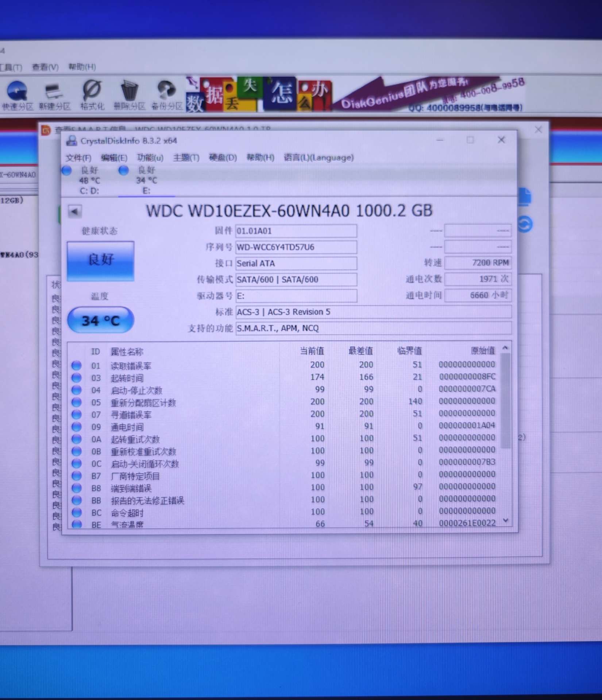The height and width of the screenshot is (700, 602).
Task: Click the 7200 RPM rotation speed value
Action: click(478, 263)
